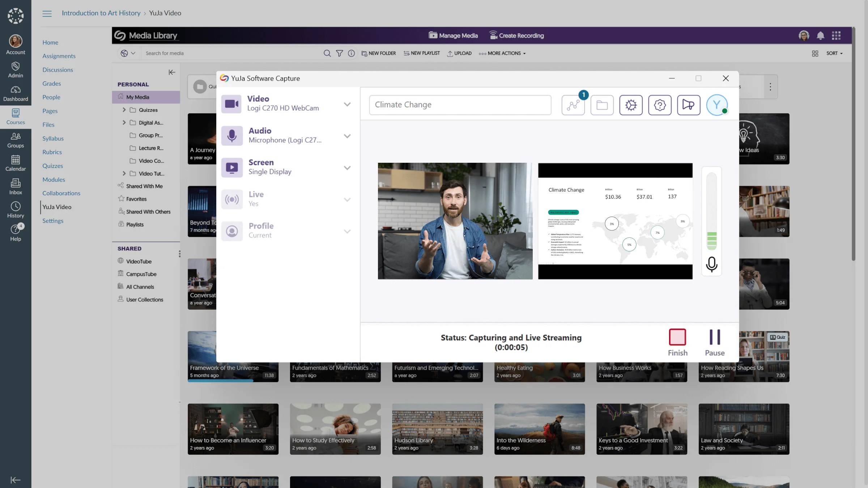868x488 pixels.
Task: Toggle the Screen capture source icon
Action: (x=232, y=167)
